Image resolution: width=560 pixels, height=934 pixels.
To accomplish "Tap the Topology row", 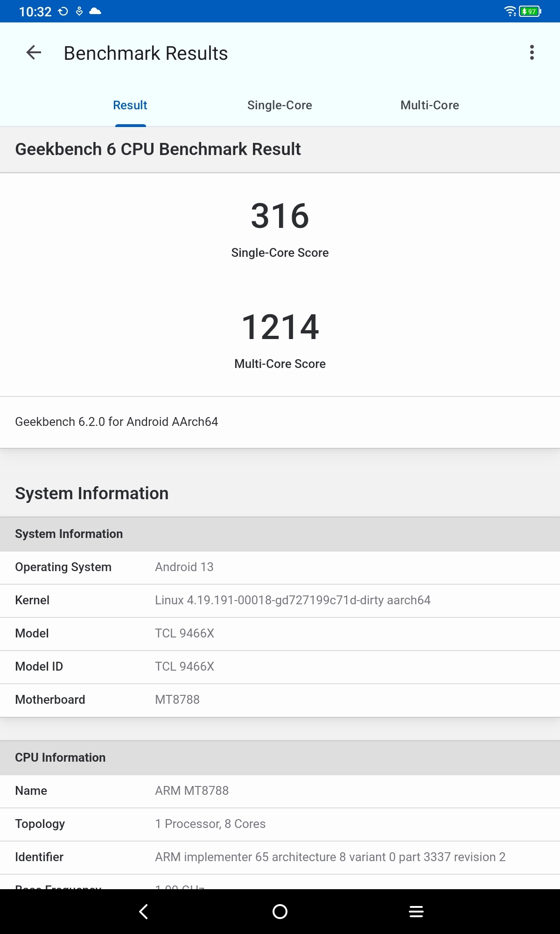I will pyautogui.click(x=280, y=824).
